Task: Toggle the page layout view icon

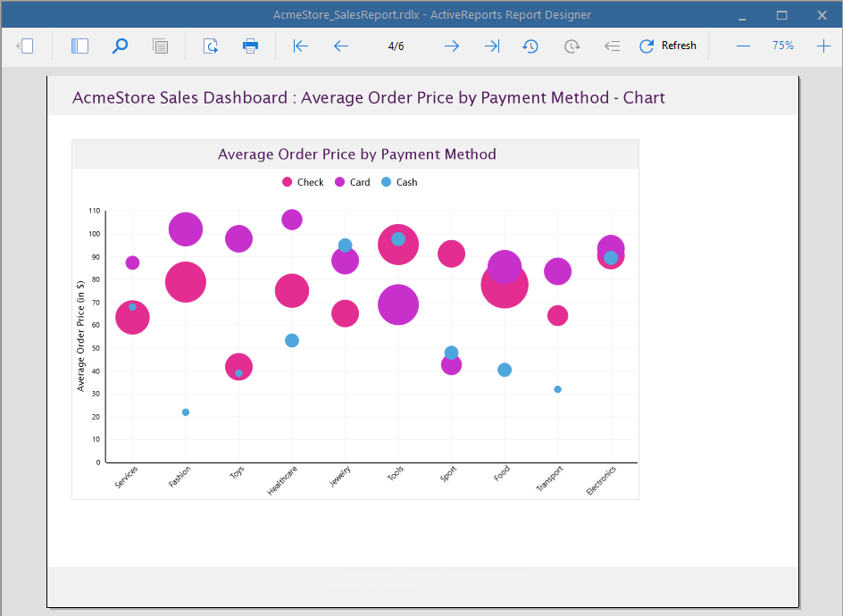Action: (x=161, y=46)
